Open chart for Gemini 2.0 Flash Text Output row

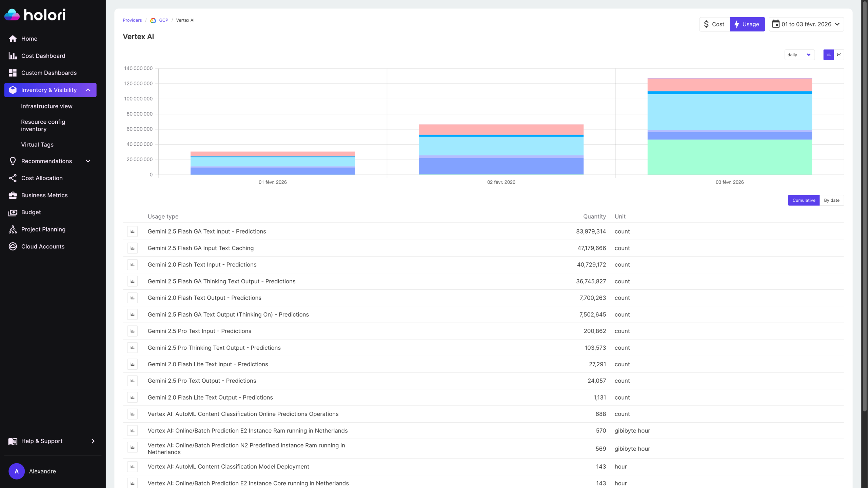pyautogui.click(x=133, y=298)
